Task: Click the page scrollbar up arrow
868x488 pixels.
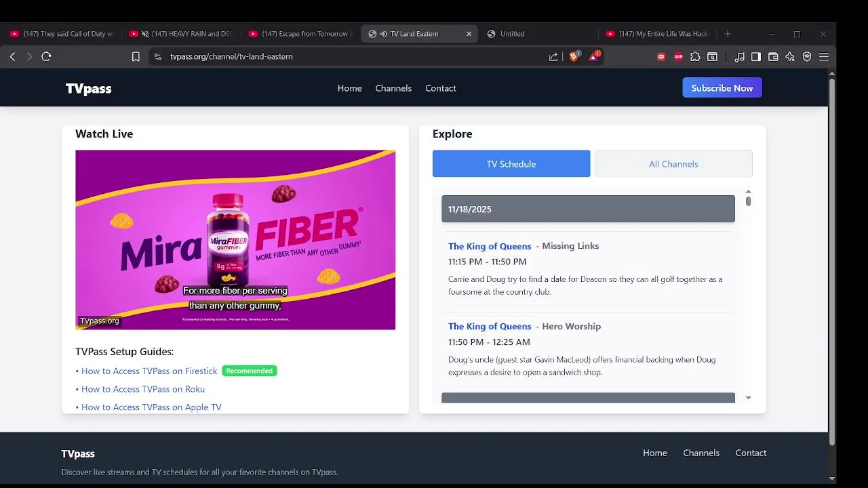Action: [x=832, y=73]
